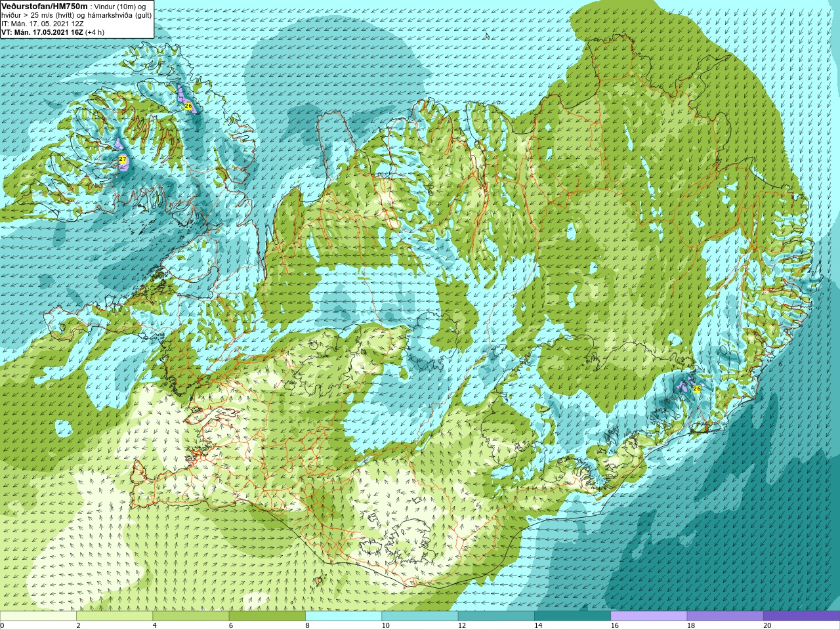Image resolution: width=840 pixels, height=630 pixels.
Task: Click the legend scale number 12
Action: pyautogui.click(x=462, y=625)
